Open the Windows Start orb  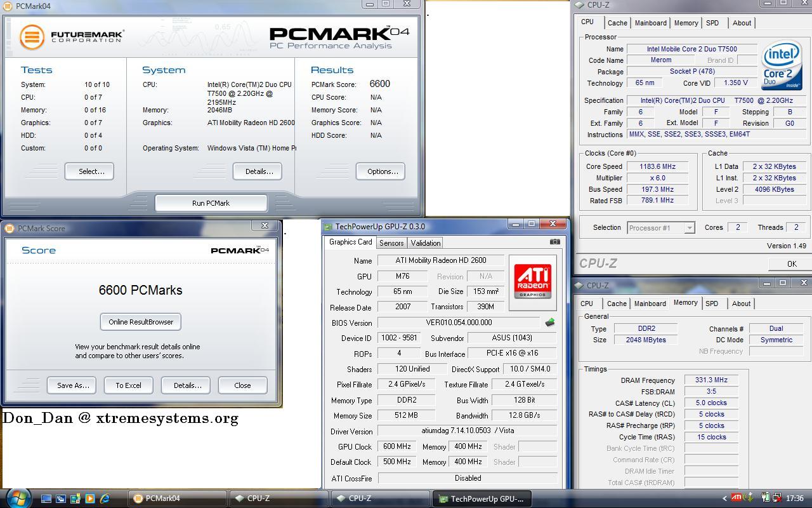point(17,498)
